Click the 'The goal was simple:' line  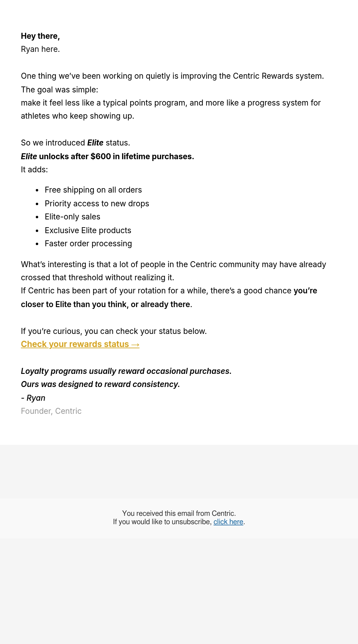coord(59,90)
